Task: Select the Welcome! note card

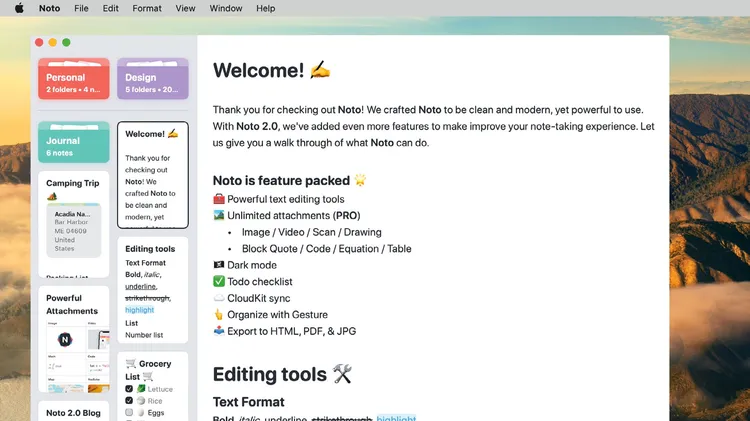Action: (x=153, y=175)
